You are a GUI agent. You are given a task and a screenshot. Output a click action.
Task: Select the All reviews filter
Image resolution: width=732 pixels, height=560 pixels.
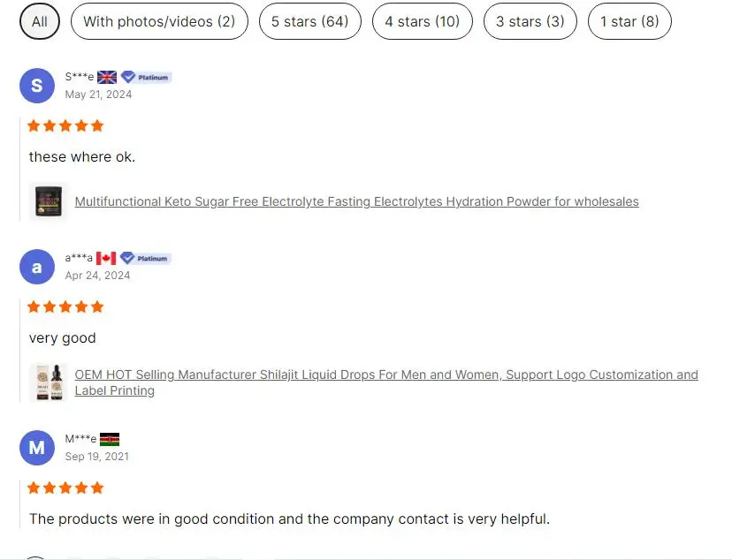tap(40, 21)
